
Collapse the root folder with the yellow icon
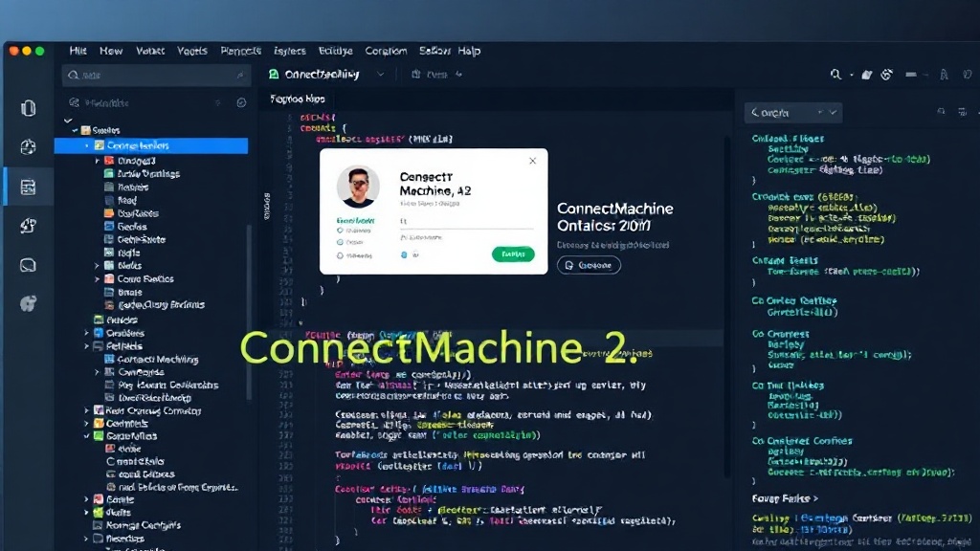[75, 130]
